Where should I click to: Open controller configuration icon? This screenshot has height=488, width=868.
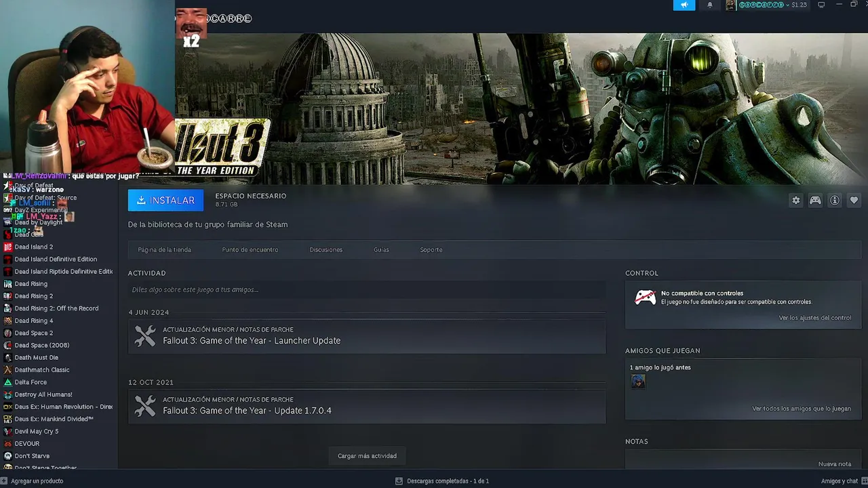click(x=815, y=201)
